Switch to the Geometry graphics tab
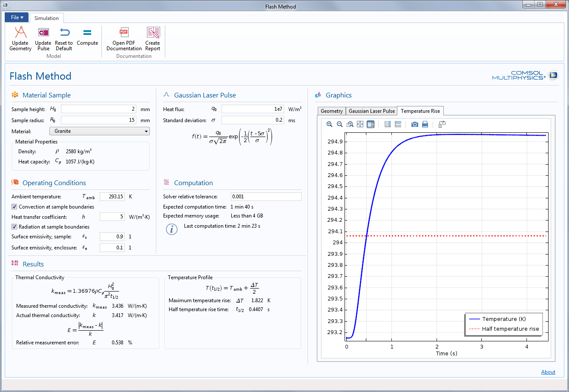The height and width of the screenshot is (392, 569). tap(332, 111)
